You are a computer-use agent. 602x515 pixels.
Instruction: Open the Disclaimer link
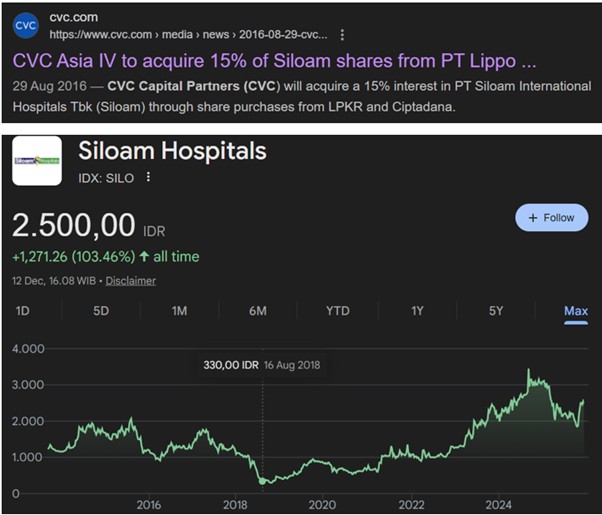point(131,281)
